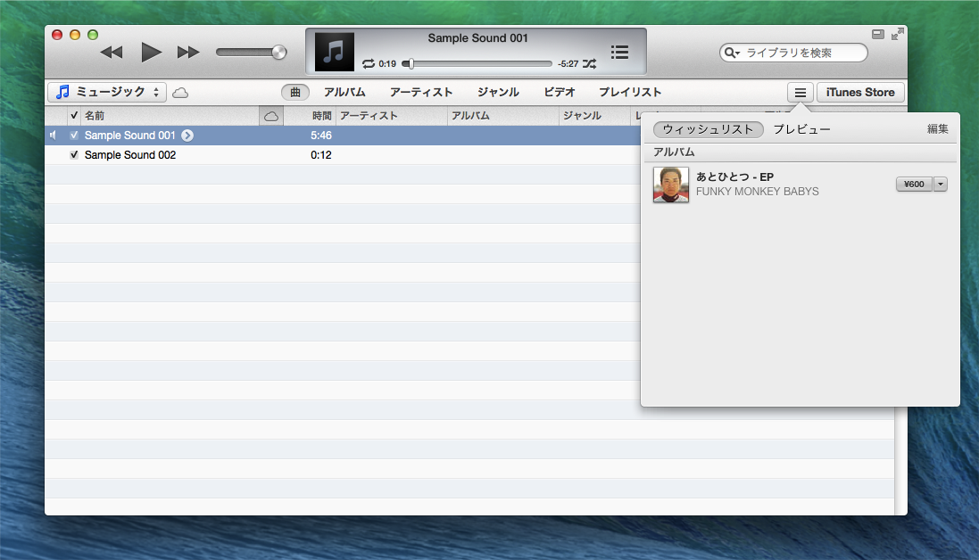This screenshot has height=560, width=979.
Task: Click the 0:12 duration cell
Action: [x=321, y=154]
